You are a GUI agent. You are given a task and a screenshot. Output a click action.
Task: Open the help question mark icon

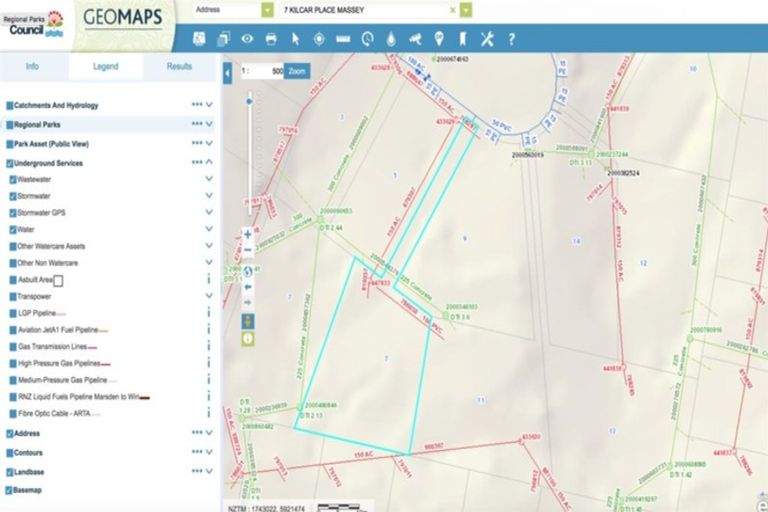[511, 39]
